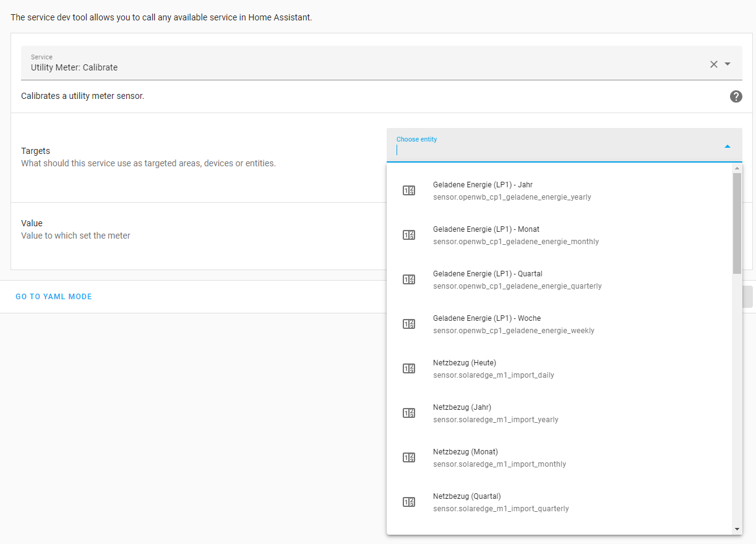Click the counter icon next to Netzbezug (Quartal)

[x=409, y=501]
